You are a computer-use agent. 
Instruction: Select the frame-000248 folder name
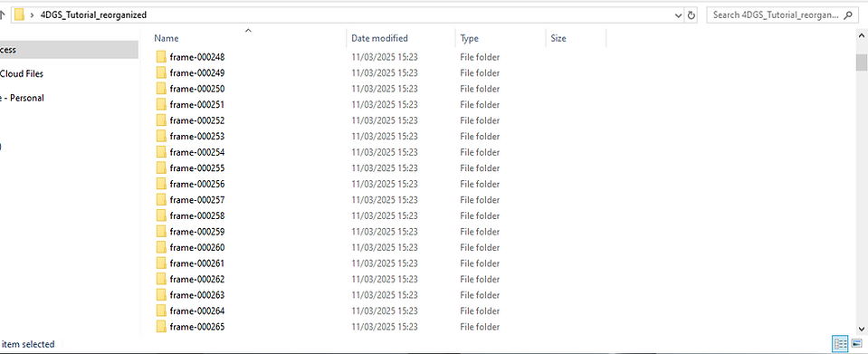197,57
